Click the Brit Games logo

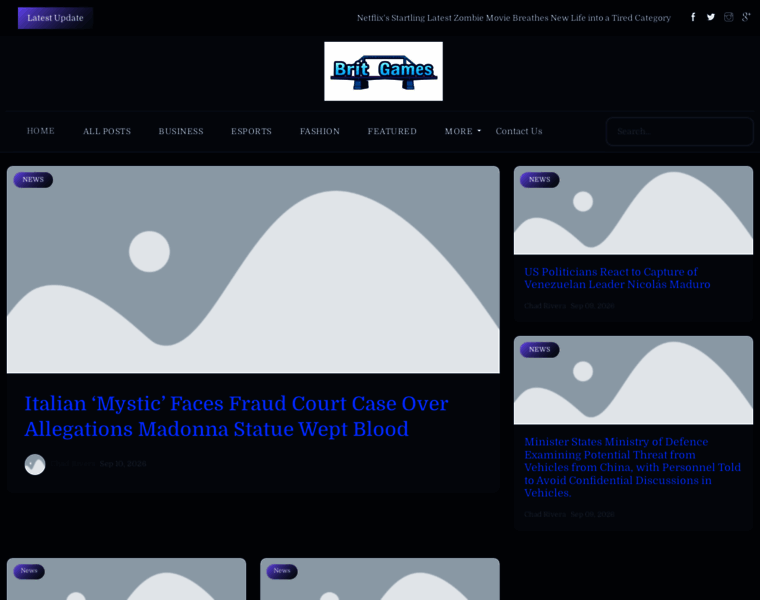(x=383, y=71)
